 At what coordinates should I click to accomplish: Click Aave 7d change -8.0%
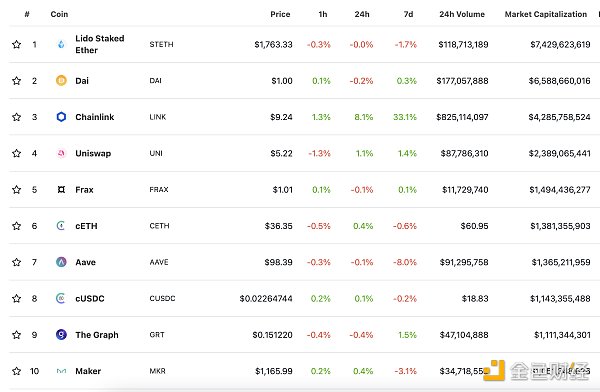pyautogui.click(x=405, y=262)
